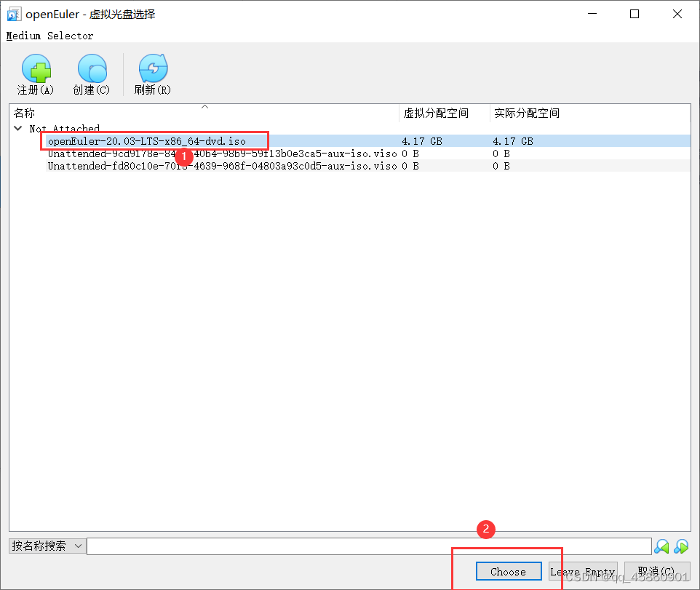
Task: Click the Choose button
Action: [x=509, y=571]
